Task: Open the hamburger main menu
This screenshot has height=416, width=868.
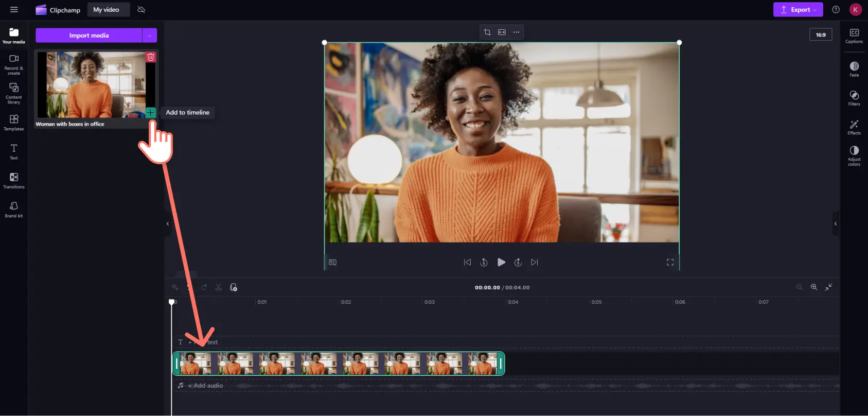Action: (14, 10)
